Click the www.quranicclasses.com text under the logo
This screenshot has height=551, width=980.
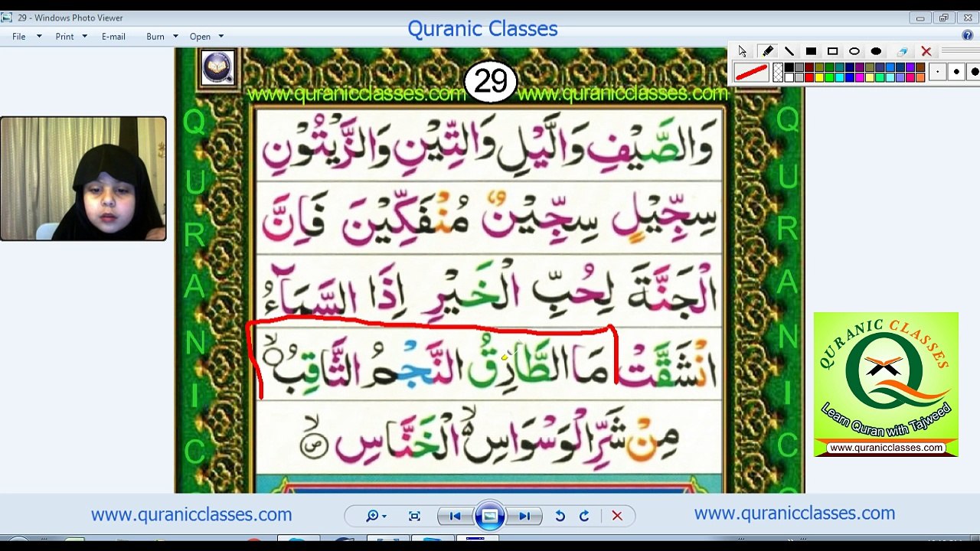tap(887, 448)
